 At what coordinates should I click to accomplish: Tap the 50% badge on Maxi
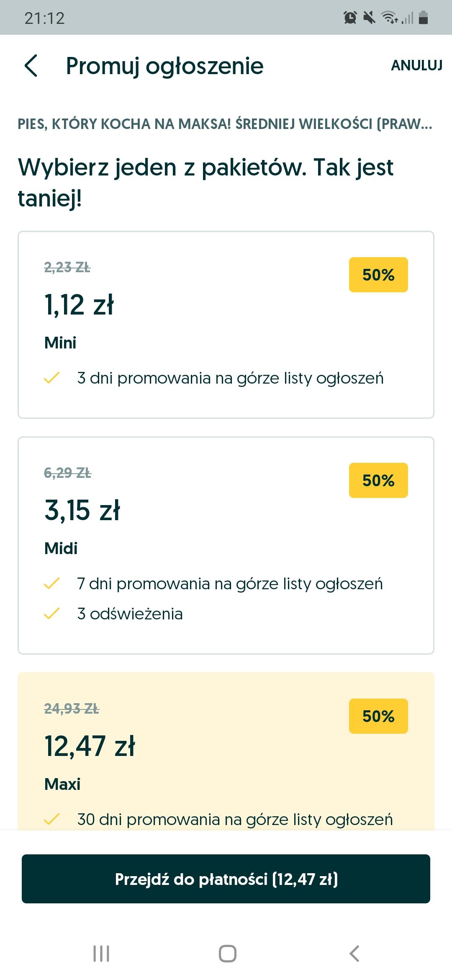378,716
